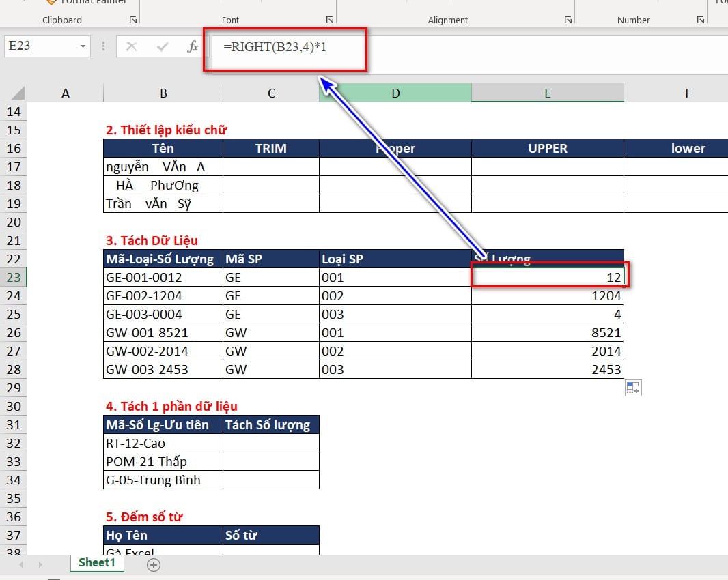
Task: Click heading '2. Thiết lập kiểu chữ'
Action: 166,130
